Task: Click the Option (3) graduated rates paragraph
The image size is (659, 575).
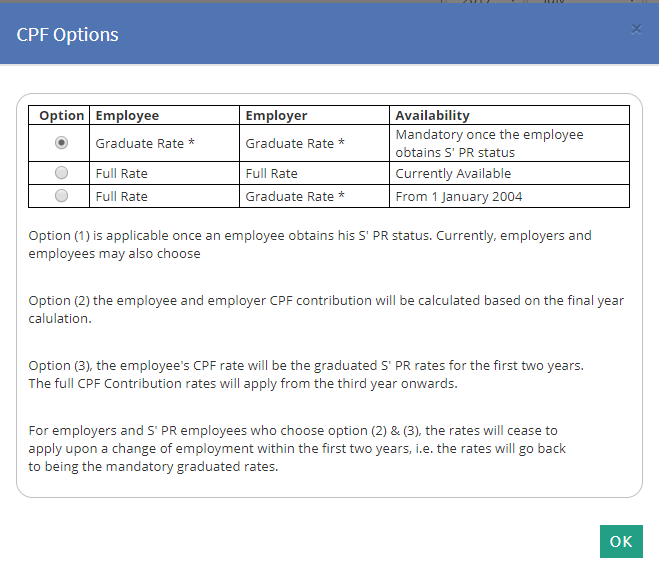Action: coord(306,375)
